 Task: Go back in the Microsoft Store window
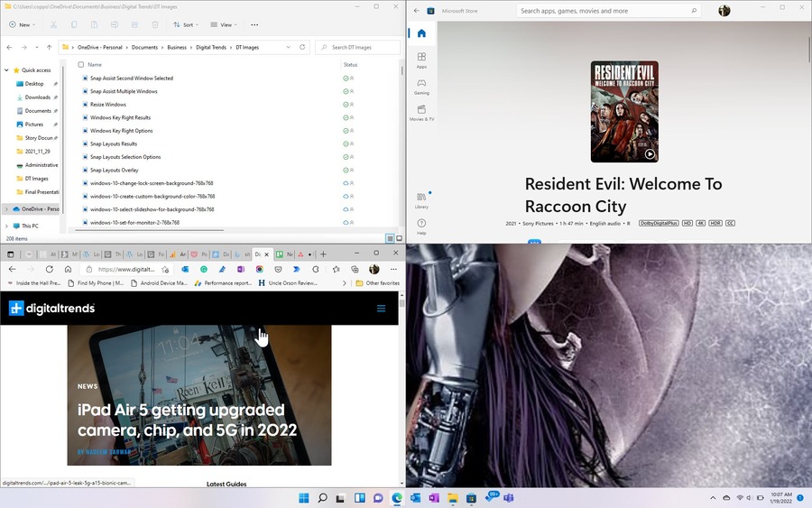pyautogui.click(x=416, y=10)
